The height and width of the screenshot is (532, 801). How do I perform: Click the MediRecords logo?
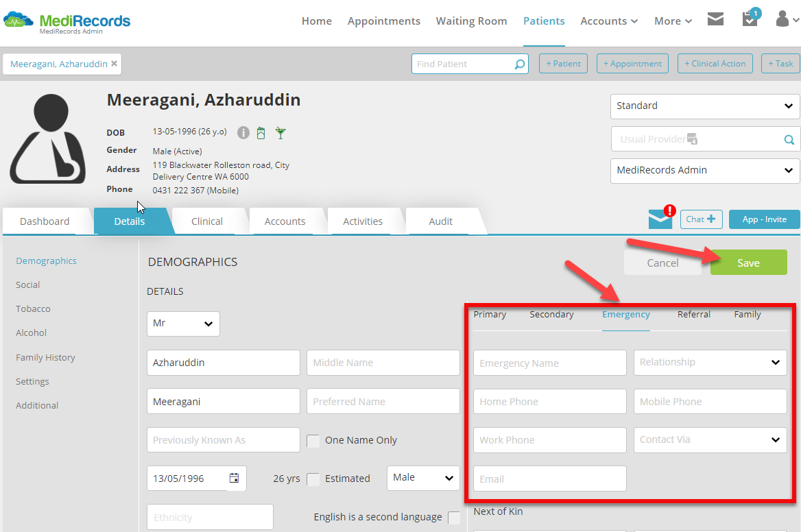(67, 23)
